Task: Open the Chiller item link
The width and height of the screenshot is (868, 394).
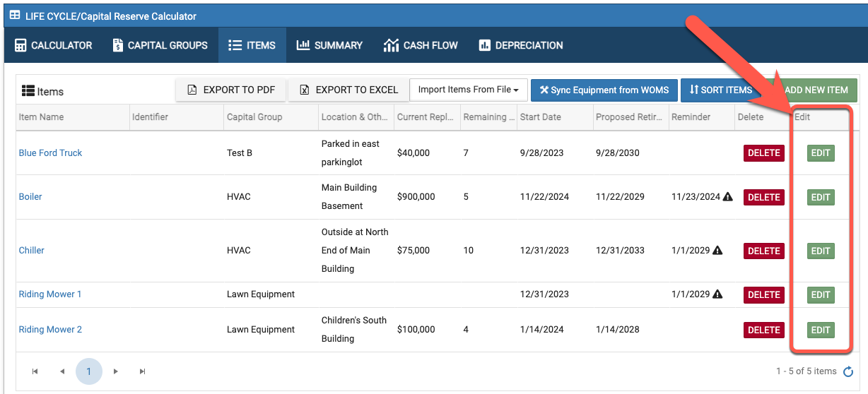Action: 32,251
